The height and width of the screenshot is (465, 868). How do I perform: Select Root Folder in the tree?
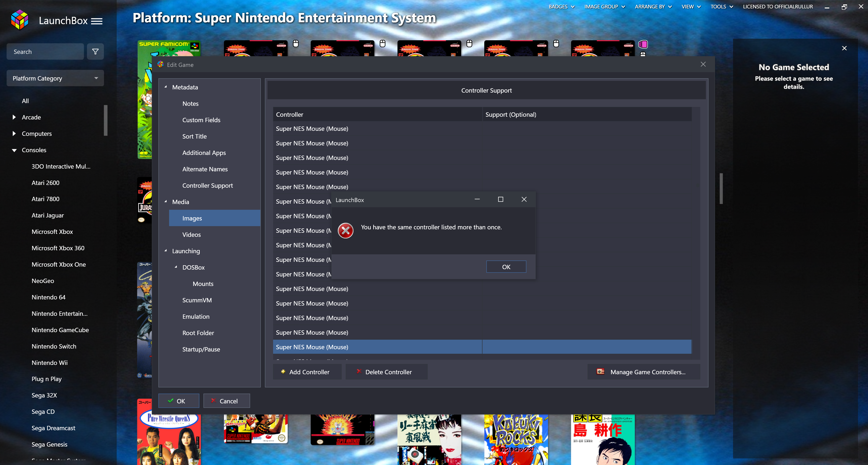[x=198, y=333]
